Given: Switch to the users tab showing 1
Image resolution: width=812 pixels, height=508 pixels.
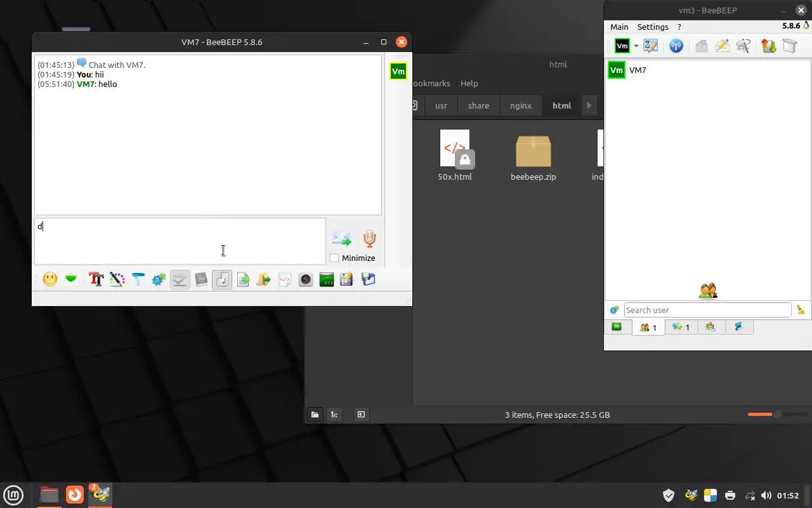Looking at the screenshot, I should [648, 327].
